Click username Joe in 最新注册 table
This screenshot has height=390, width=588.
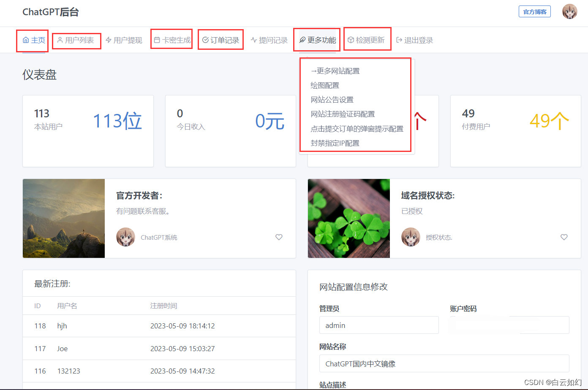[x=63, y=349]
